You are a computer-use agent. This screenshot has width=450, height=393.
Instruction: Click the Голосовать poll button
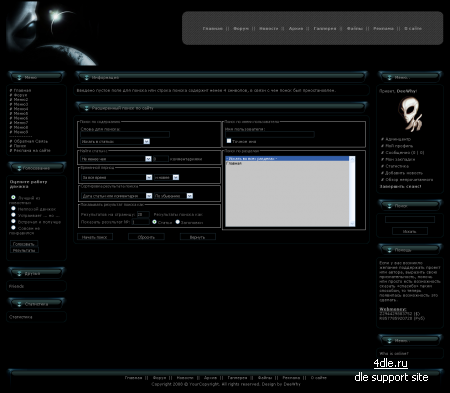click(x=24, y=244)
